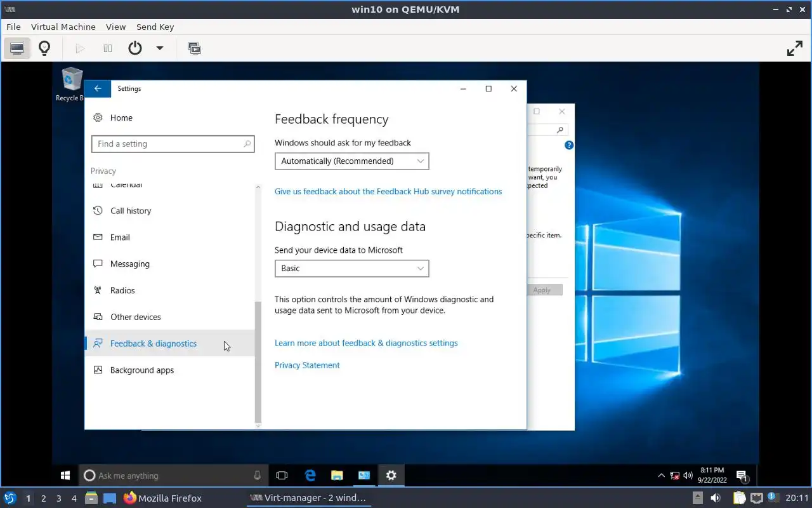The width and height of the screenshot is (812, 508).
Task: Open the Basic diagnostic data dropdown
Action: point(352,269)
